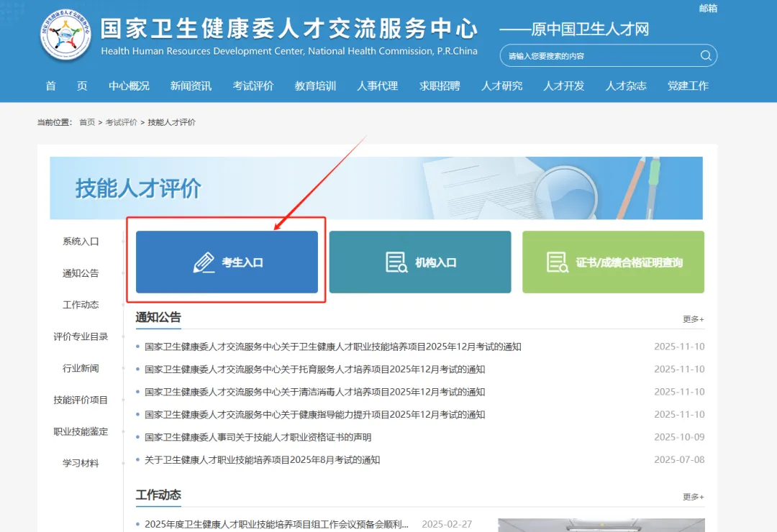Click date 2025-10-09 in notice list
The width and height of the screenshot is (777, 532).
click(679, 437)
